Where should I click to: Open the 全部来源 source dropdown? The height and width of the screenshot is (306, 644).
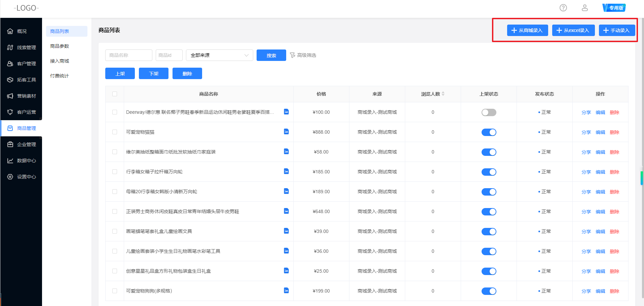pos(219,55)
